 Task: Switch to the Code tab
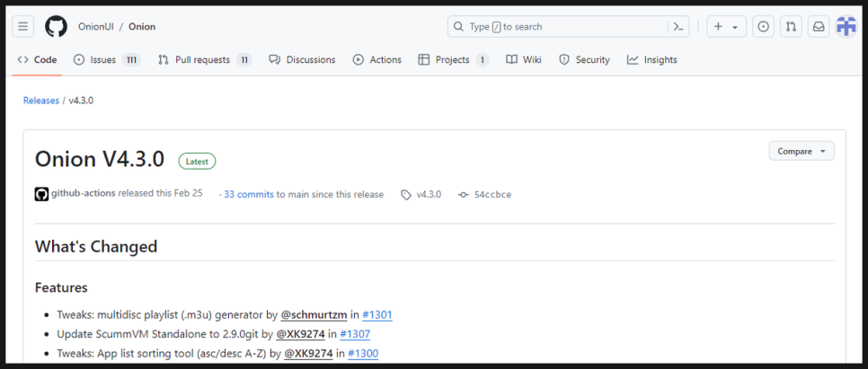click(37, 60)
